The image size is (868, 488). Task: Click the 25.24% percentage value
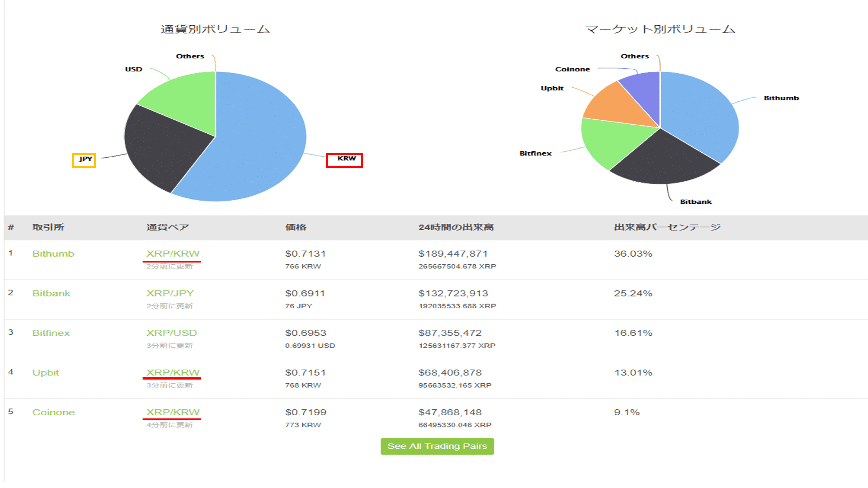tap(633, 294)
